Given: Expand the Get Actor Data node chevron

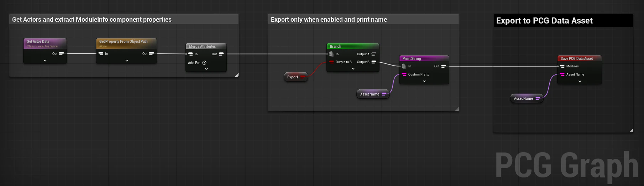Looking at the screenshot, I should tap(45, 61).
